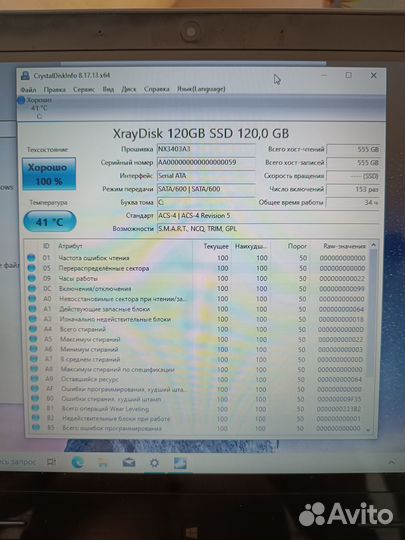Click the Возможности field S.M.A.R.T., NCQ, TRIM, GPL
Viewport: 405px width, 540px height.
[268, 229]
